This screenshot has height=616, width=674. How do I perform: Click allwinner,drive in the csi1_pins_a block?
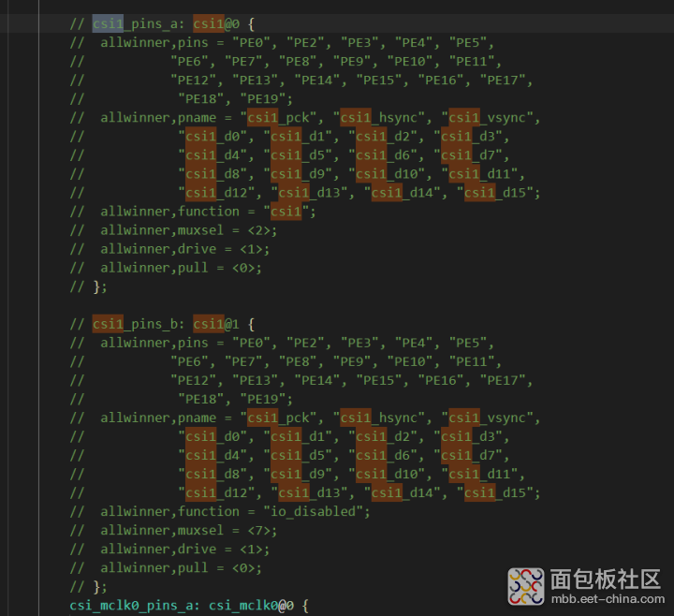pyautogui.click(x=158, y=249)
